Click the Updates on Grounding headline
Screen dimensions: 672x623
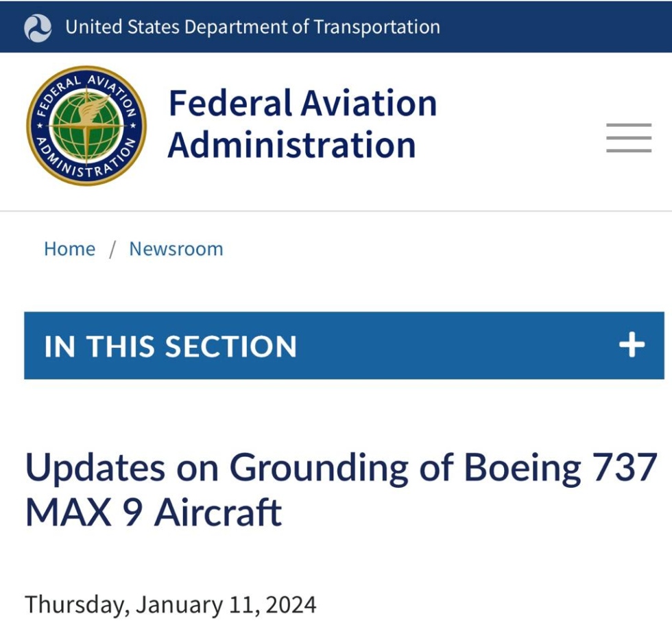pyautogui.click(x=341, y=489)
